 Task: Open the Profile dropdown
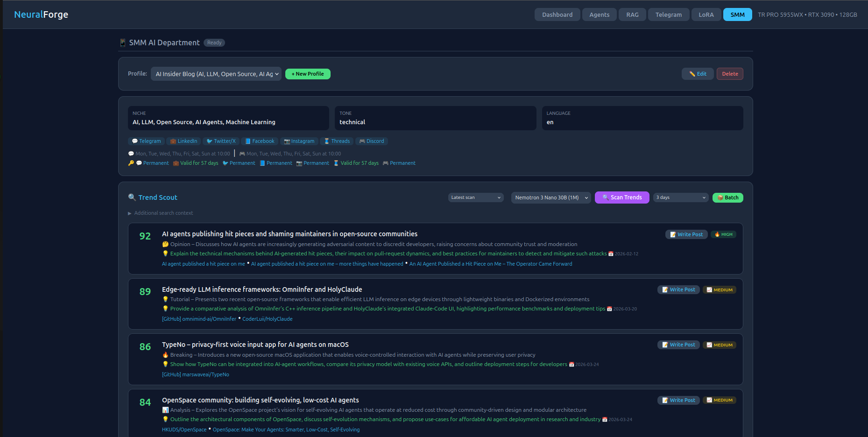216,74
